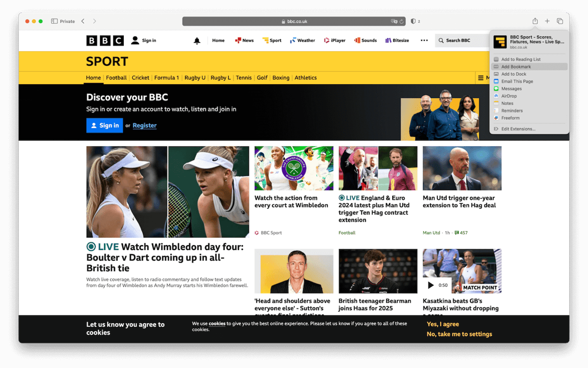Play the Kasatkina match point video

[431, 285]
